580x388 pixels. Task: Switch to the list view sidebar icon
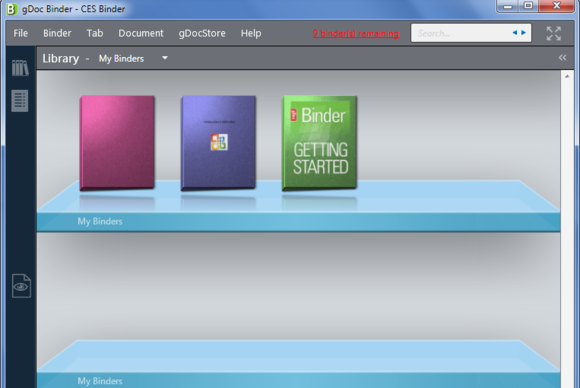(20, 101)
